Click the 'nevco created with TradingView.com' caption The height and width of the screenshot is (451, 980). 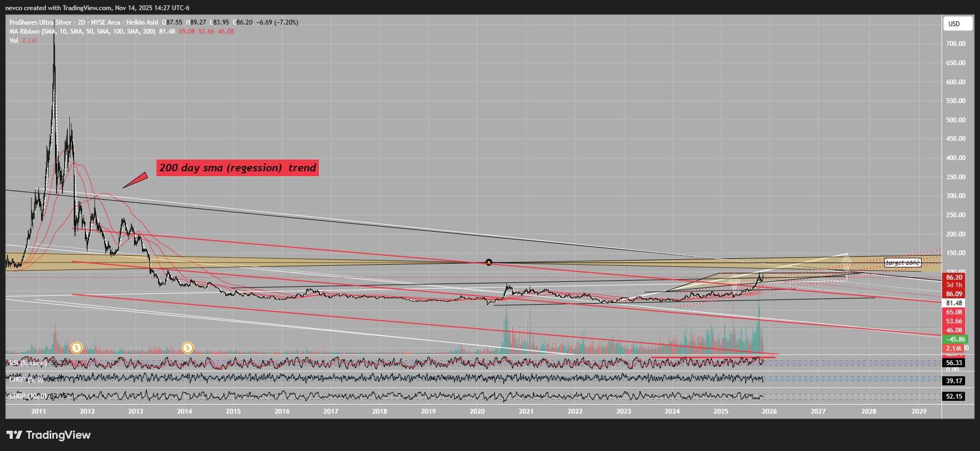point(97,8)
